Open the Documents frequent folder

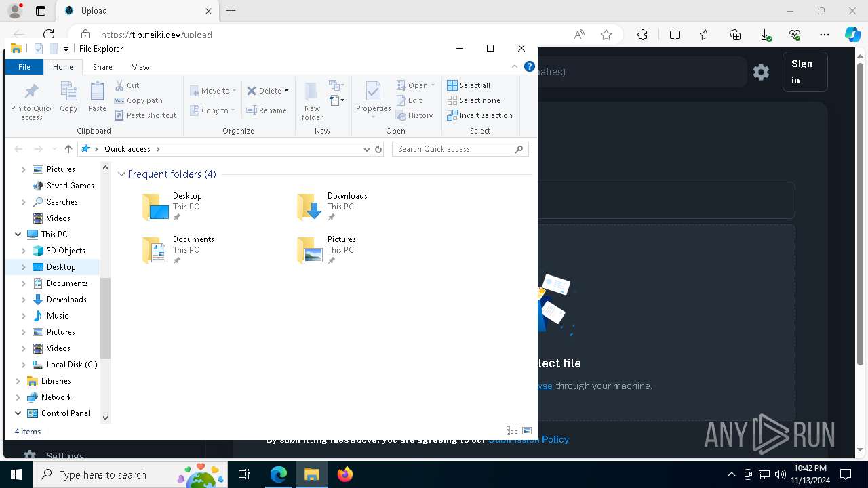178,250
